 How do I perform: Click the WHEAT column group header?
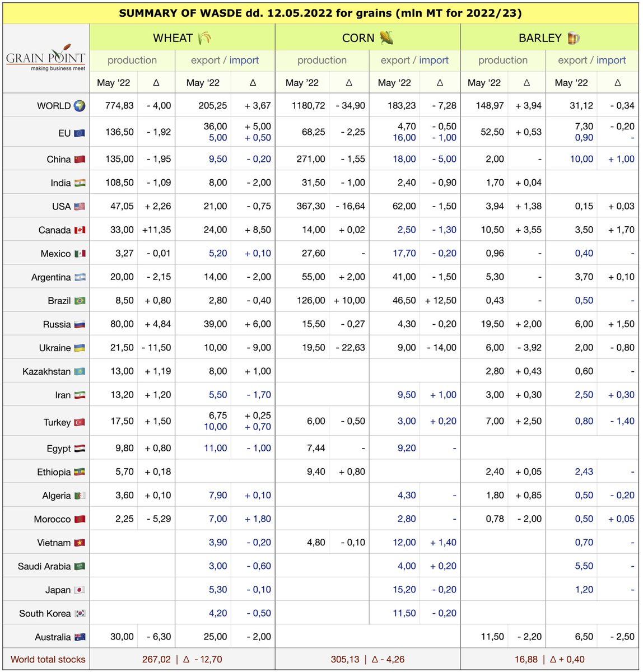pos(182,38)
